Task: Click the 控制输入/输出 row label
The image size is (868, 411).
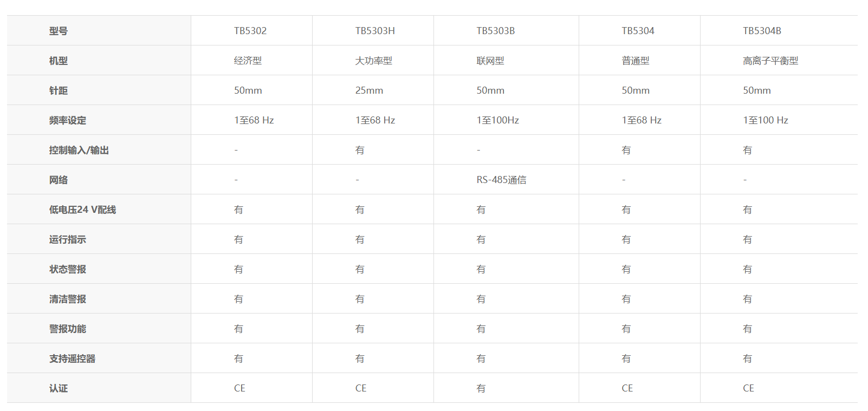Action: [x=79, y=150]
